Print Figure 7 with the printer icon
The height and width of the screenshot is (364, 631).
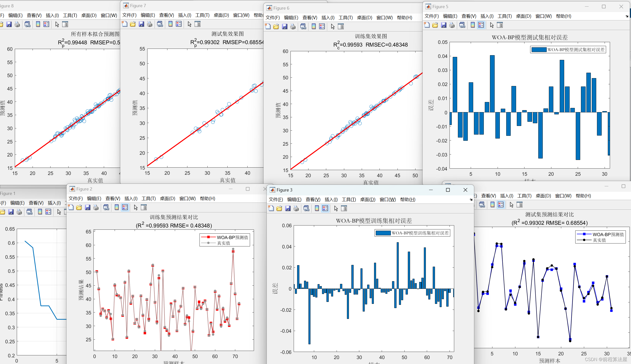pos(150,24)
